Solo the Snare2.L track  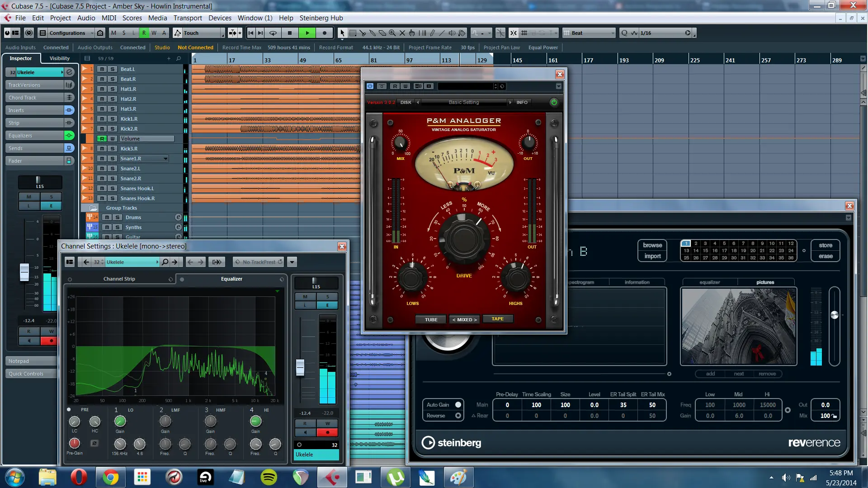tap(112, 169)
